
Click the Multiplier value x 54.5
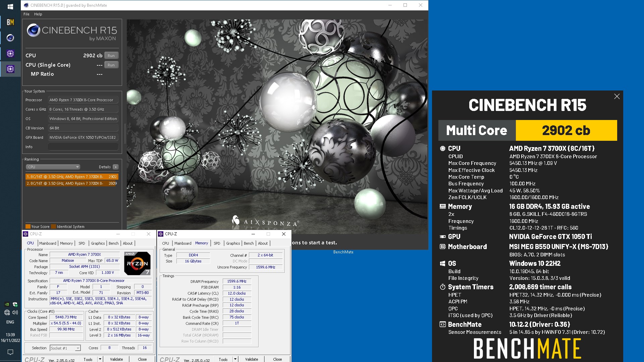[x=66, y=323]
